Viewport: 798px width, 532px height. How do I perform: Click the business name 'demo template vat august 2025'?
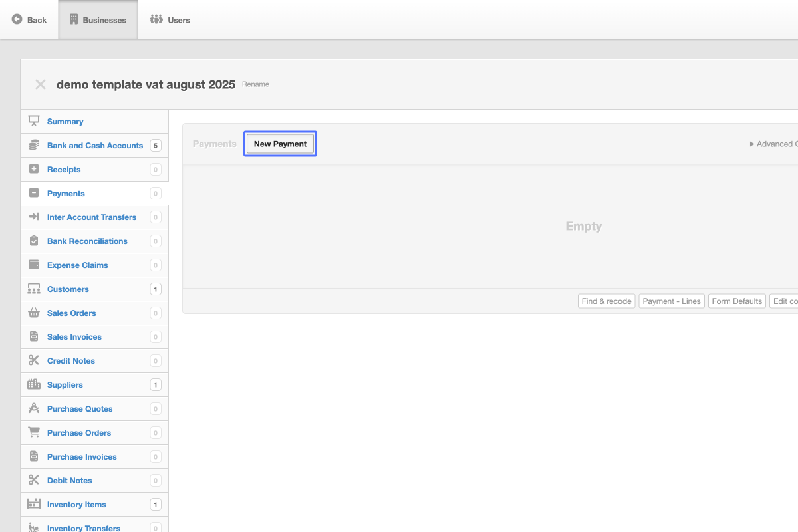tap(146, 85)
